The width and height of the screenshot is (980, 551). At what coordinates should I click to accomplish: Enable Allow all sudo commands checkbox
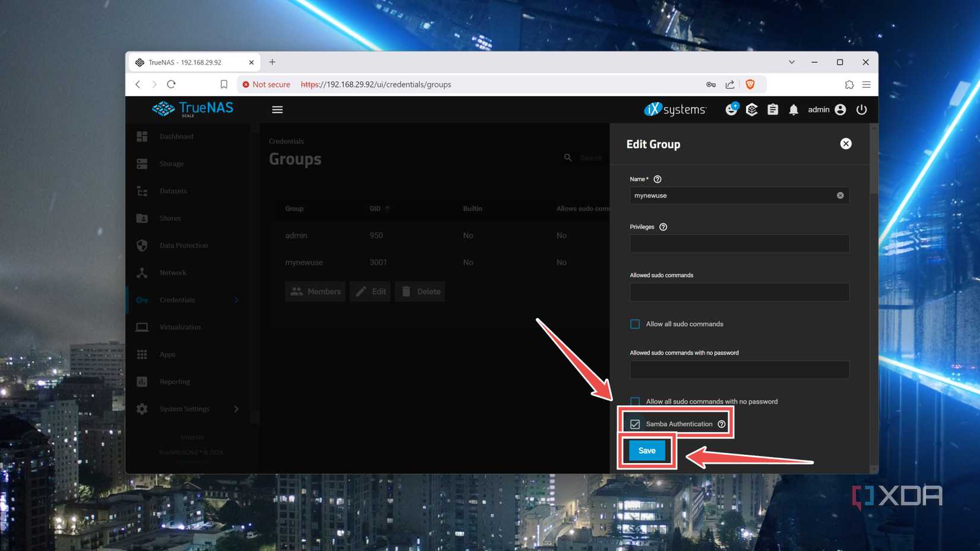635,324
